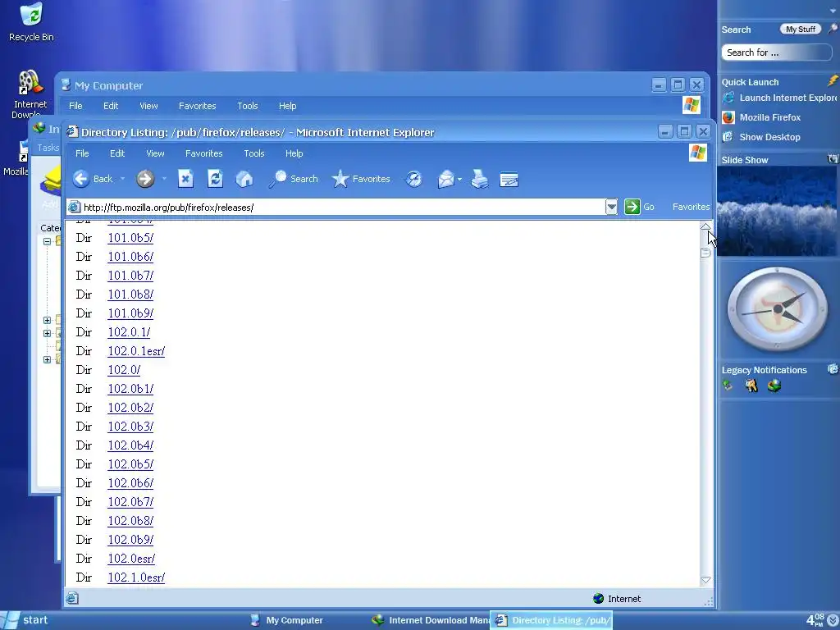This screenshot has width=840, height=630.
Task: Open the Recycle Bin desktop icon
Action: 31,22
